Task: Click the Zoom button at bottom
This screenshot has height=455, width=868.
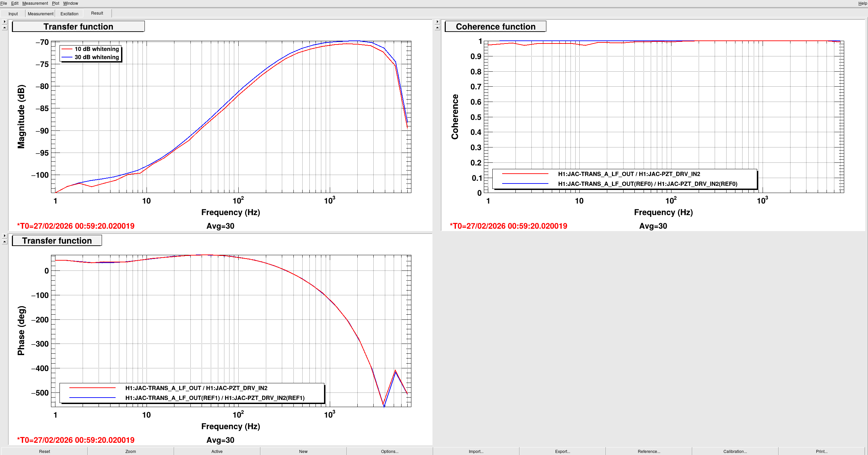Action: [131, 451]
